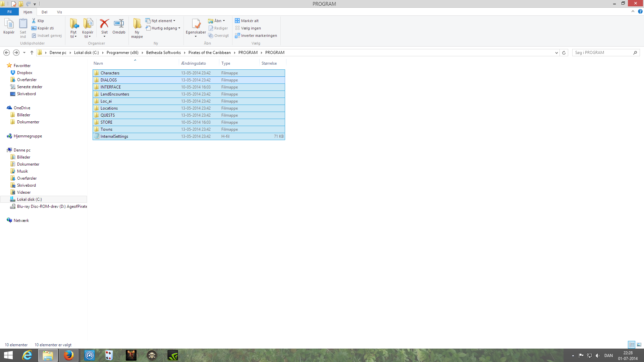Viewport: 644px width, 362px height.
Task: Switch to the Del ribbon tab
Action: [44, 12]
